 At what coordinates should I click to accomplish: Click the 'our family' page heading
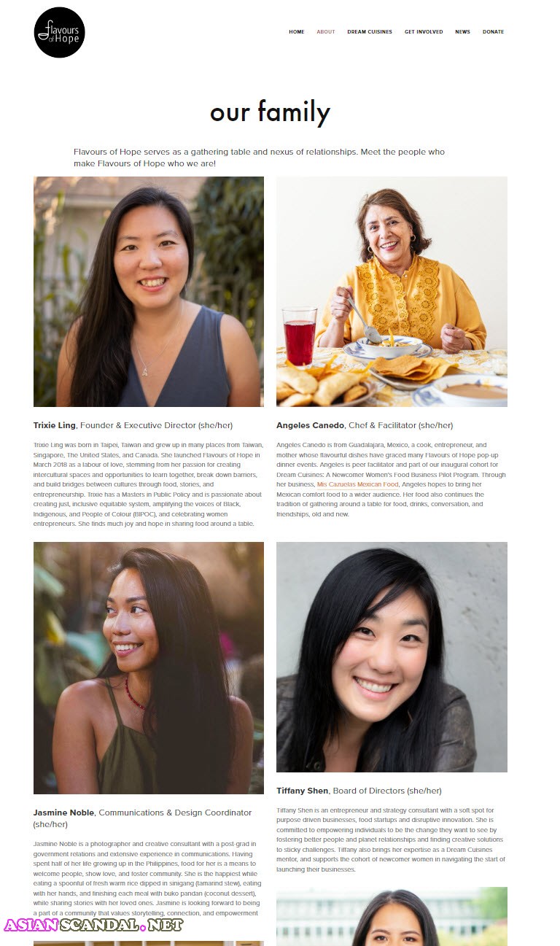pyautogui.click(x=270, y=112)
